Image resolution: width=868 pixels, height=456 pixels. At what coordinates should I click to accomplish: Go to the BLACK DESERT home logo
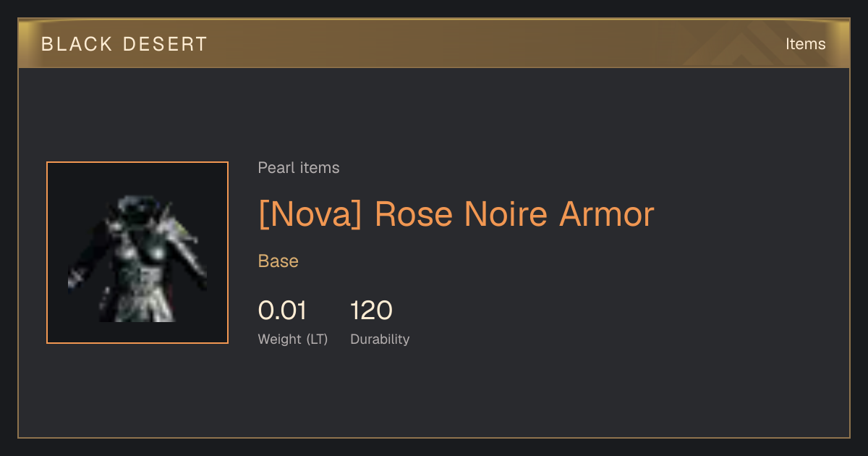coord(124,44)
